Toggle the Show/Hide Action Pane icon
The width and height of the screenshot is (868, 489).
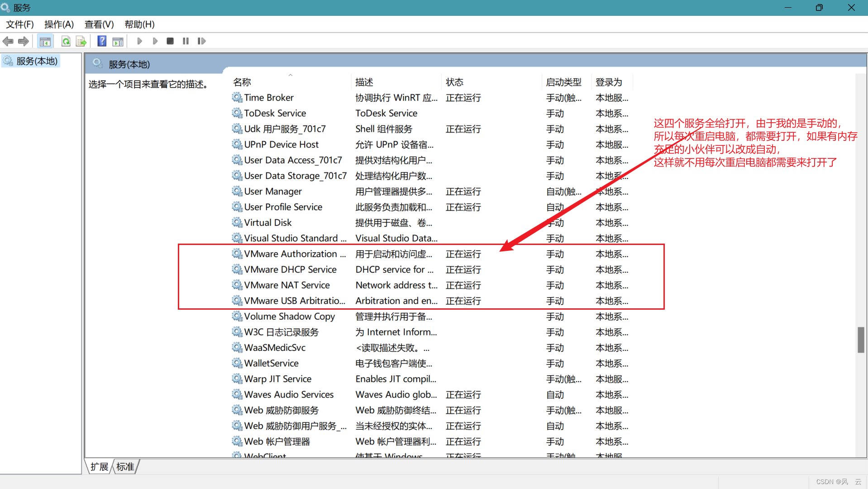coord(118,41)
